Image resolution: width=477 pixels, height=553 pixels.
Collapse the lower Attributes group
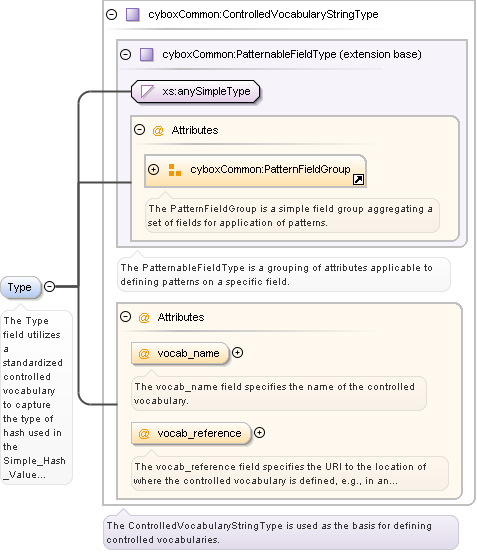coord(126,317)
